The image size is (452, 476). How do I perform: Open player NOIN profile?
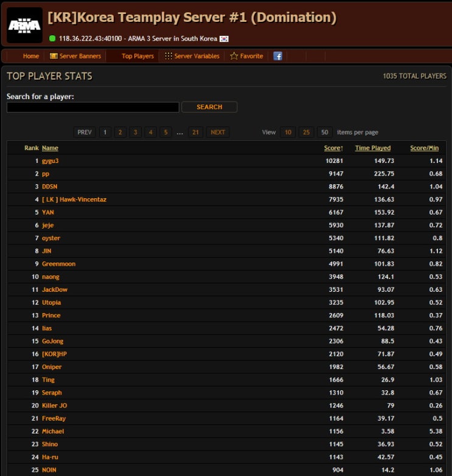(x=49, y=470)
